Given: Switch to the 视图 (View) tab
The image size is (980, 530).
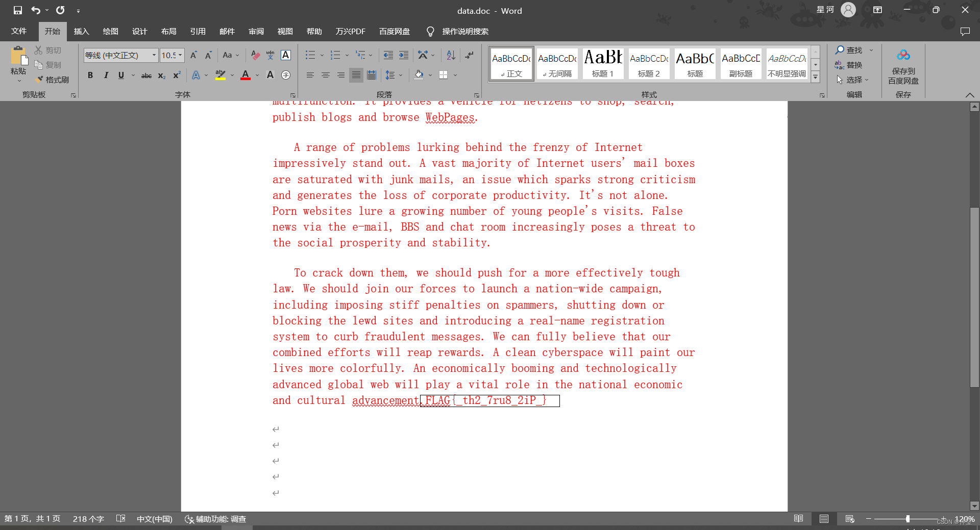Looking at the screenshot, I should click(285, 31).
